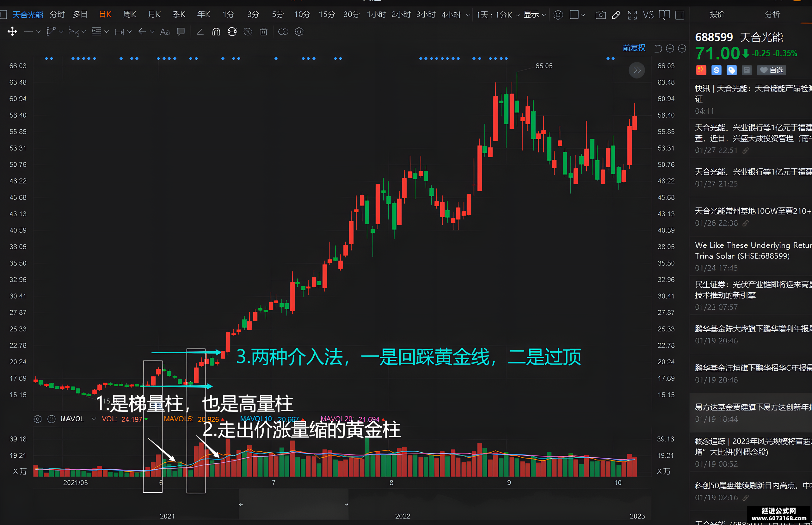Click the fullscreen expand icon
Image resolution: width=812 pixels, height=525 pixels.
click(x=632, y=15)
